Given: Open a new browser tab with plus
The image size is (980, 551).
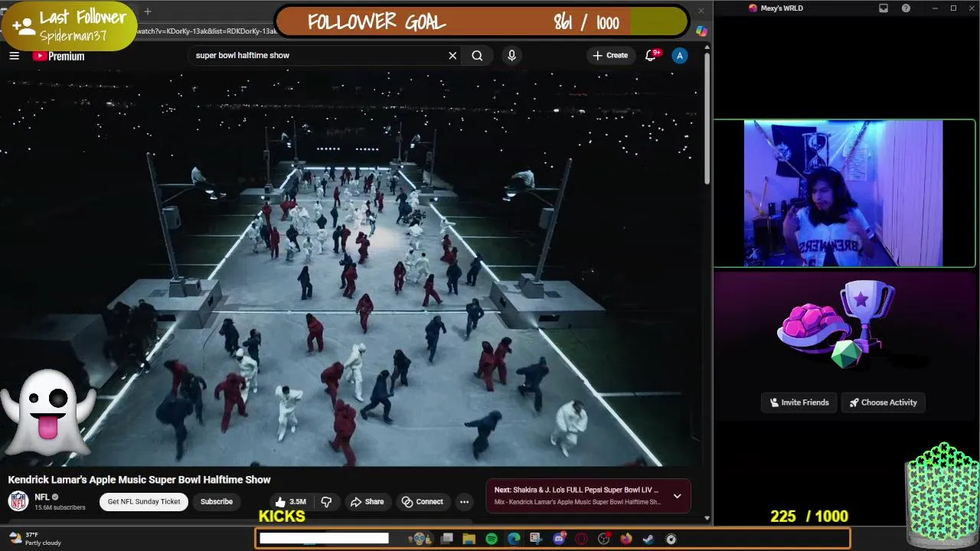Looking at the screenshot, I should [x=148, y=11].
